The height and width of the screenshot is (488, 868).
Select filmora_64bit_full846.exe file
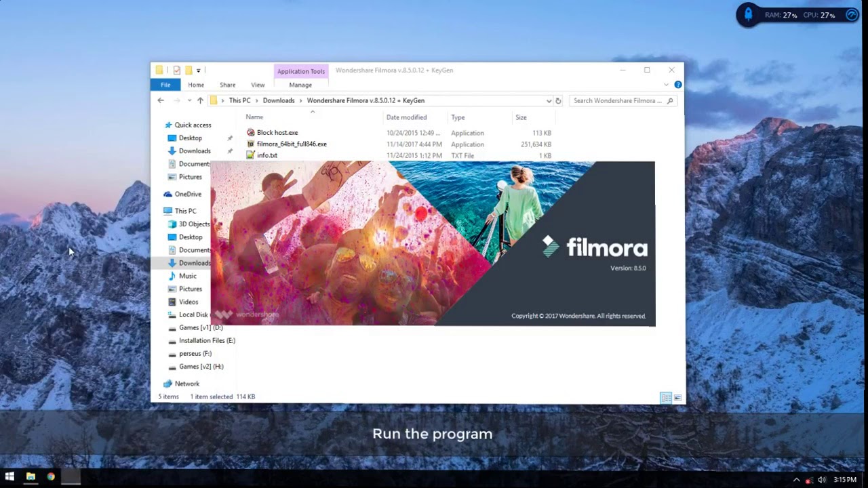tap(292, 144)
